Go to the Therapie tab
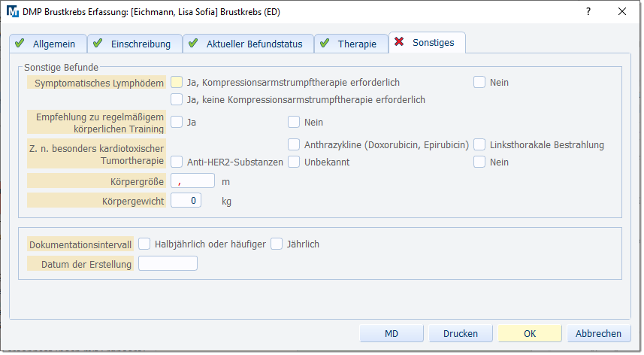Image resolution: width=644 pixels, height=355 pixels. 351,44
